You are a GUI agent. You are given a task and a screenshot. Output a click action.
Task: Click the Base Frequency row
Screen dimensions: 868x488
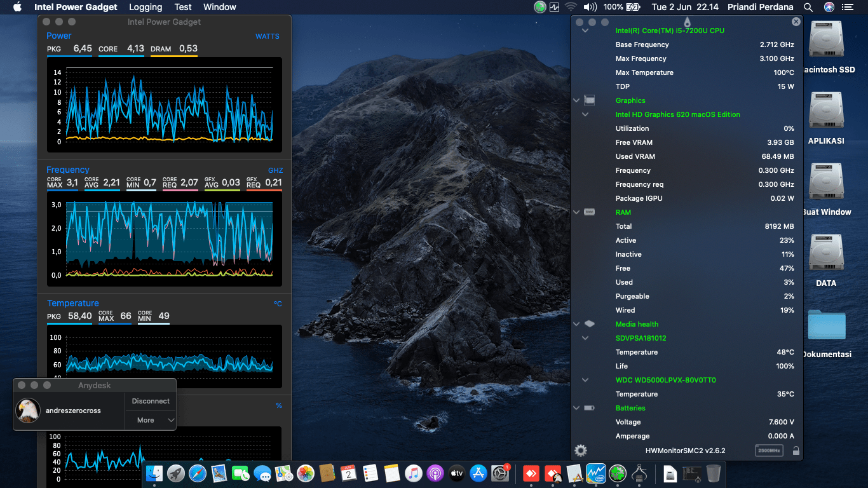click(x=687, y=44)
